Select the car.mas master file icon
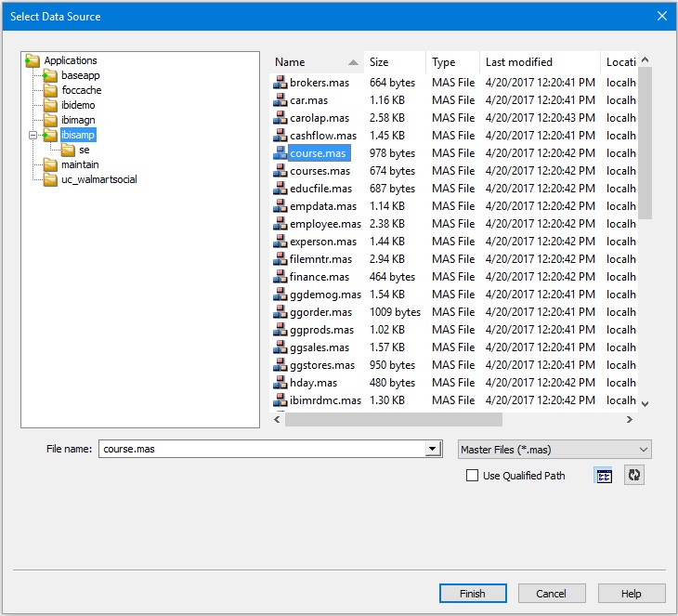Screen dimensions: 678x616 (280, 100)
